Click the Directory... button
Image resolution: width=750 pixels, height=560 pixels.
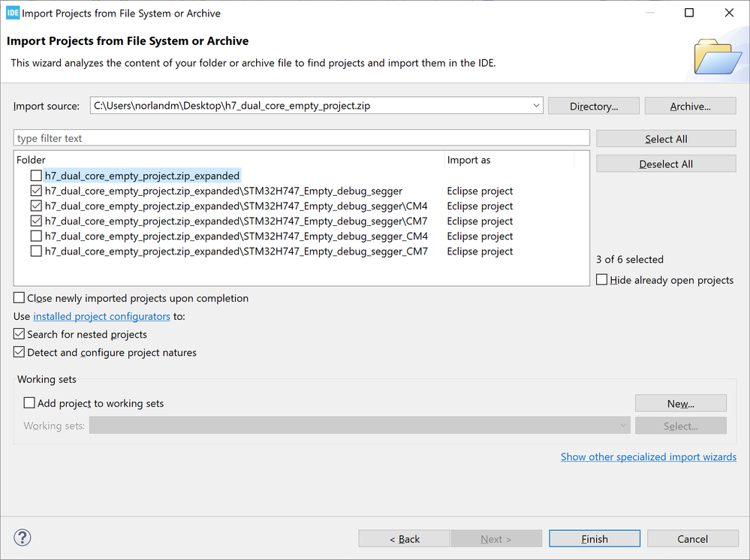coord(594,106)
